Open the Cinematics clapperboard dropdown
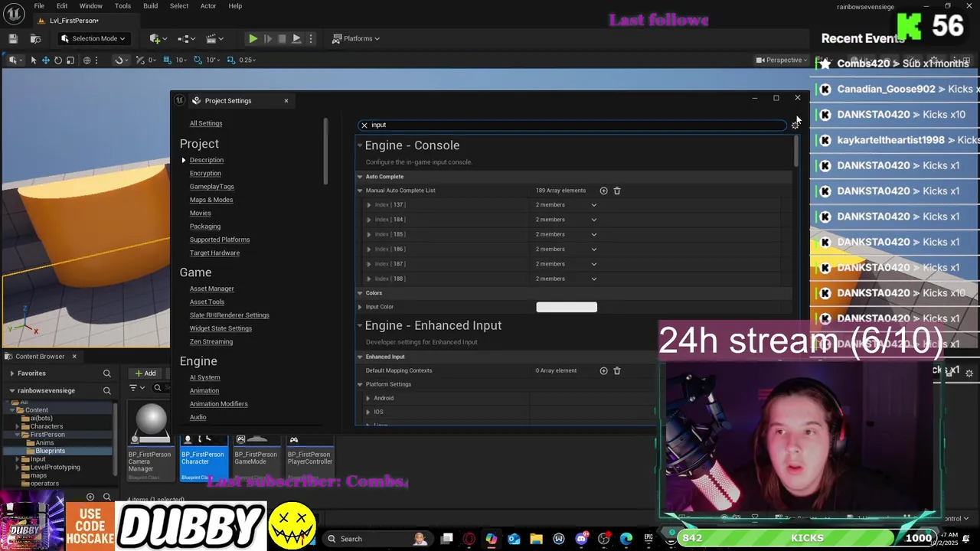 pyautogui.click(x=215, y=38)
